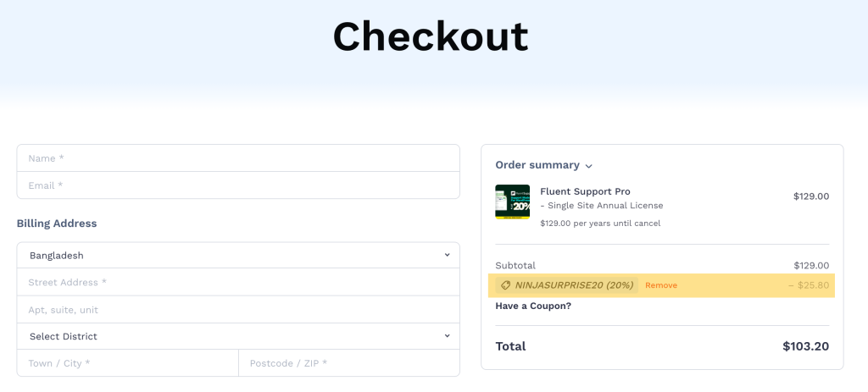Click the $103.20 total amount
This screenshot has height=392, width=868.
point(805,346)
